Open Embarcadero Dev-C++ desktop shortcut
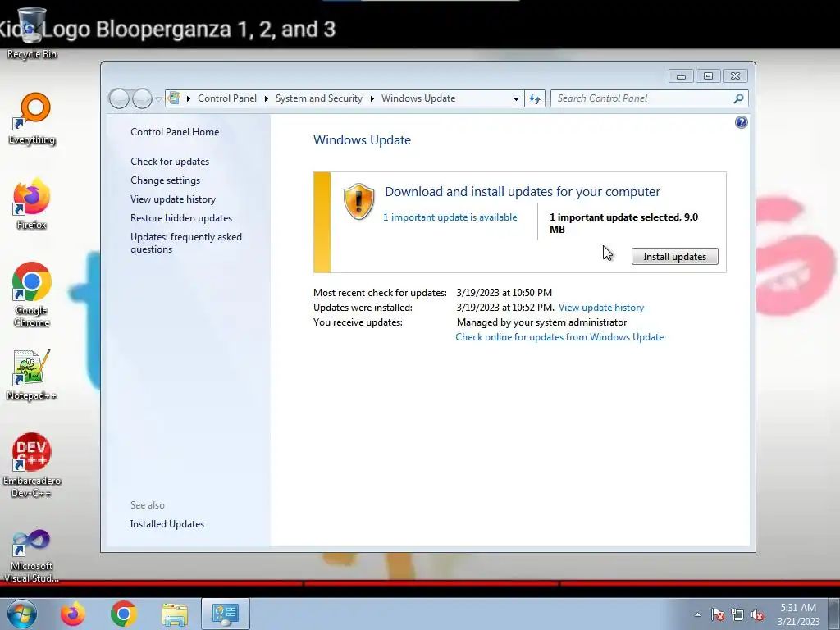Viewport: 840px width, 630px height. [x=32, y=464]
